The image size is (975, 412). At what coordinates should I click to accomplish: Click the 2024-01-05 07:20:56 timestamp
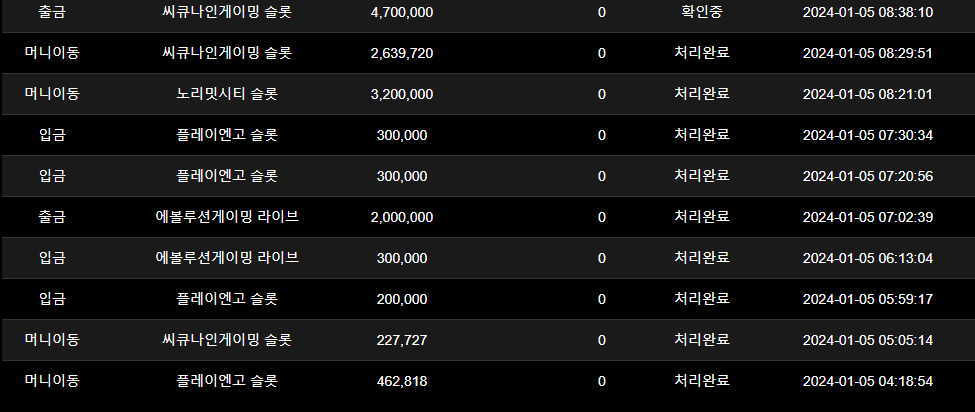coord(867,176)
